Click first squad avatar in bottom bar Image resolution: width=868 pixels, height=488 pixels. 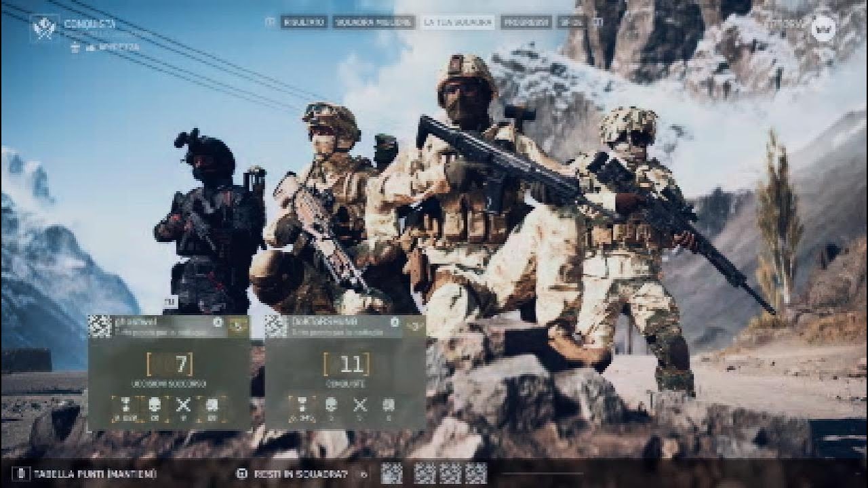tap(391, 473)
